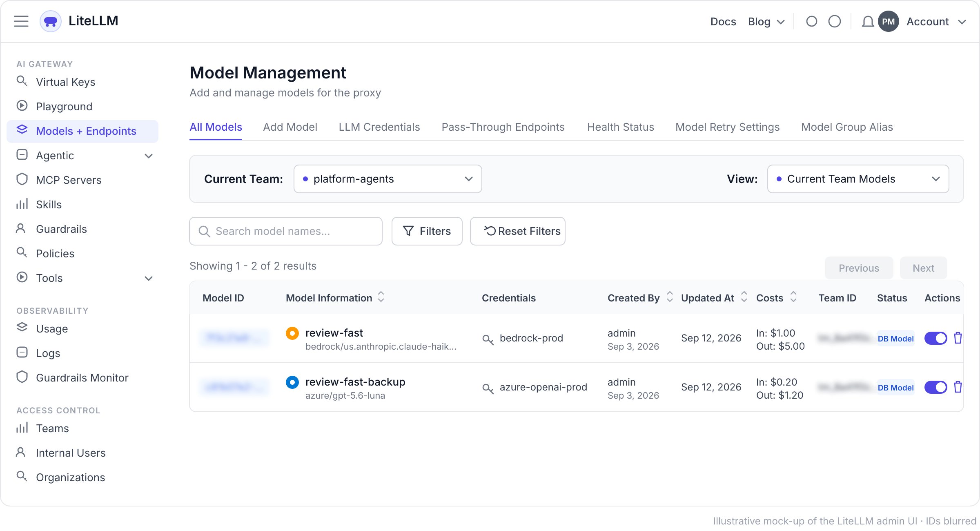The image size is (980, 531).
Task: Sort by Updated At column arrows
Action: pyautogui.click(x=744, y=297)
